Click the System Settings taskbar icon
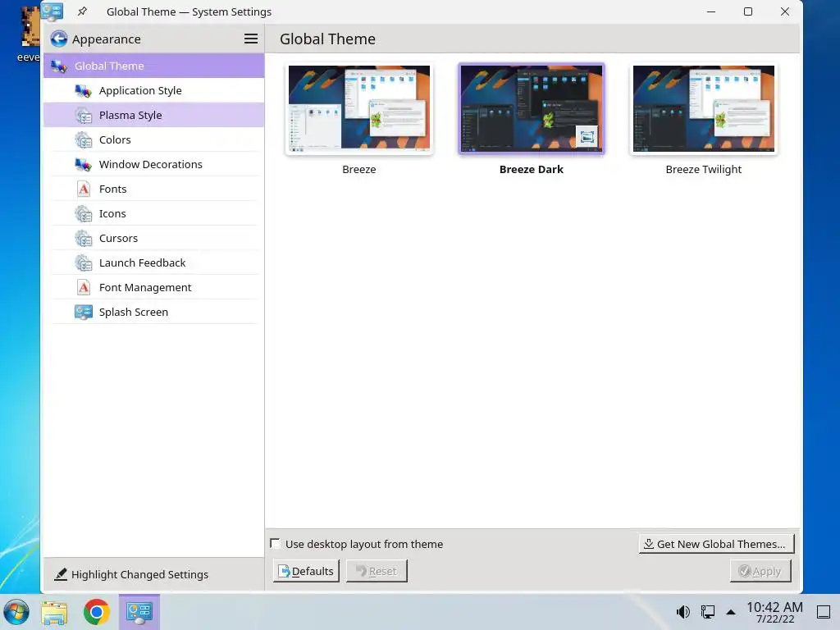The height and width of the screenshot is (630, 840). point(139,612)
